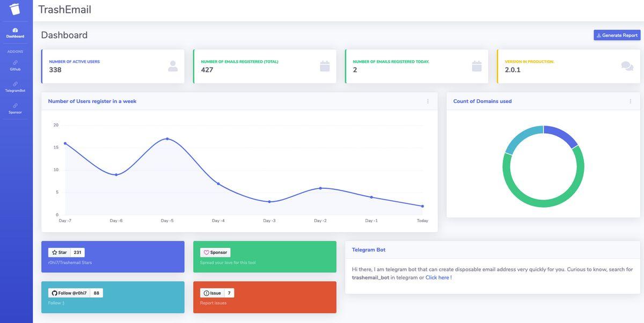Click the chat bubbles icon on version card
The image size is (644, 323).
click(627, 66)
